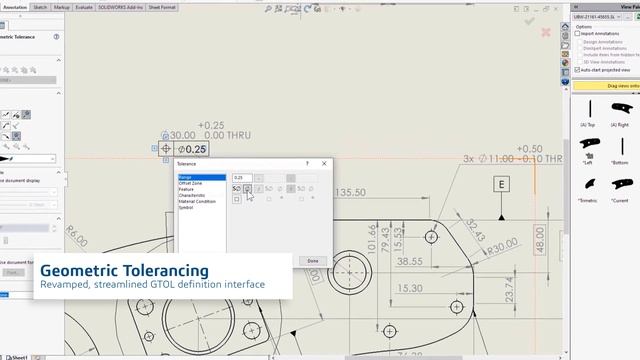Click the position symbol in feature control frame
This screenshot has width=640, height=360.
pos(166,149)
